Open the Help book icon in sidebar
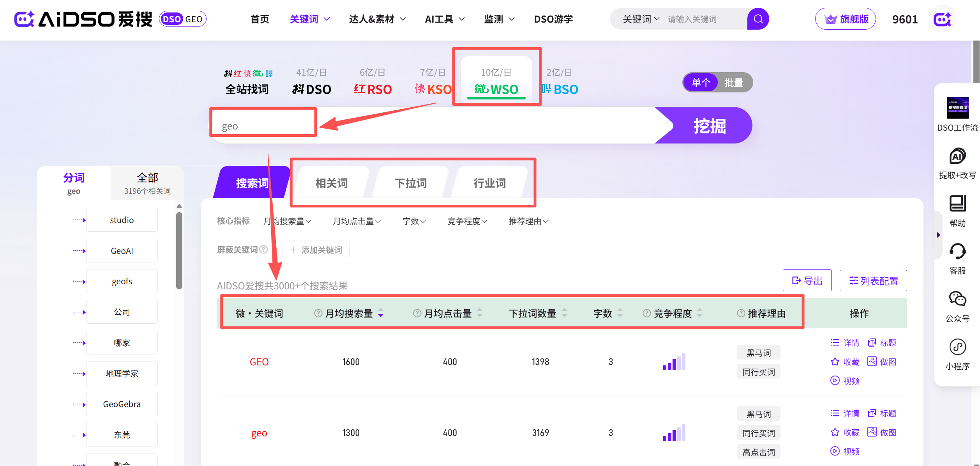Screen dimensions: 980x466 [957, 204]
